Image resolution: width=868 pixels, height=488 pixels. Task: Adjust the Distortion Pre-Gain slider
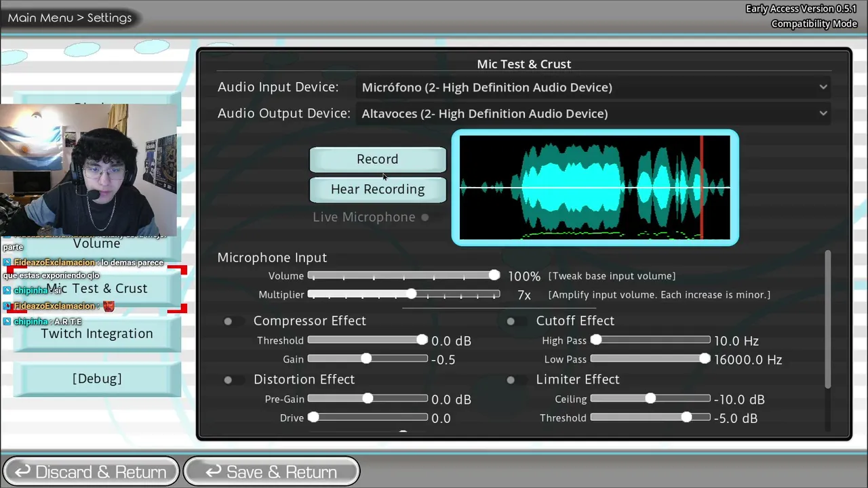coord(368,399)
